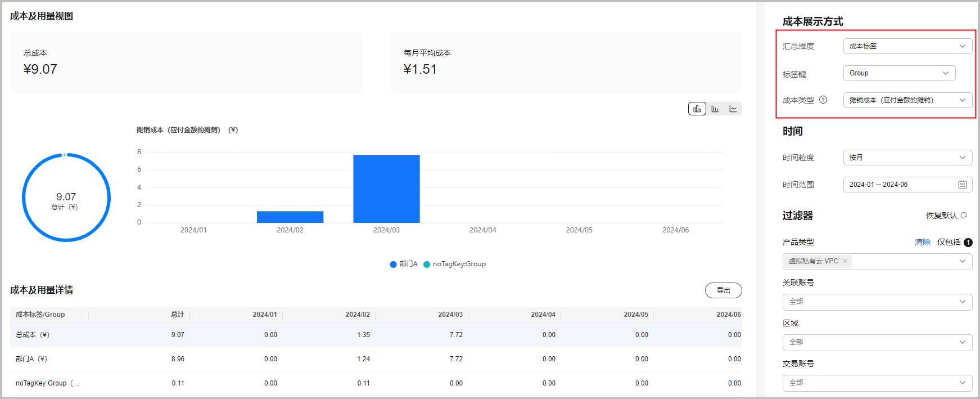Click the donut chart showing 9.07 总计
The width and height of the screenshot is (980, 399).
[x=66, y=198]
